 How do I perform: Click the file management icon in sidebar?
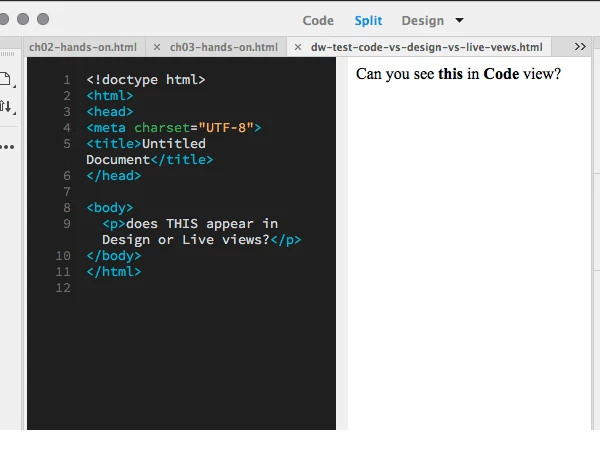(x=5, y=79)
